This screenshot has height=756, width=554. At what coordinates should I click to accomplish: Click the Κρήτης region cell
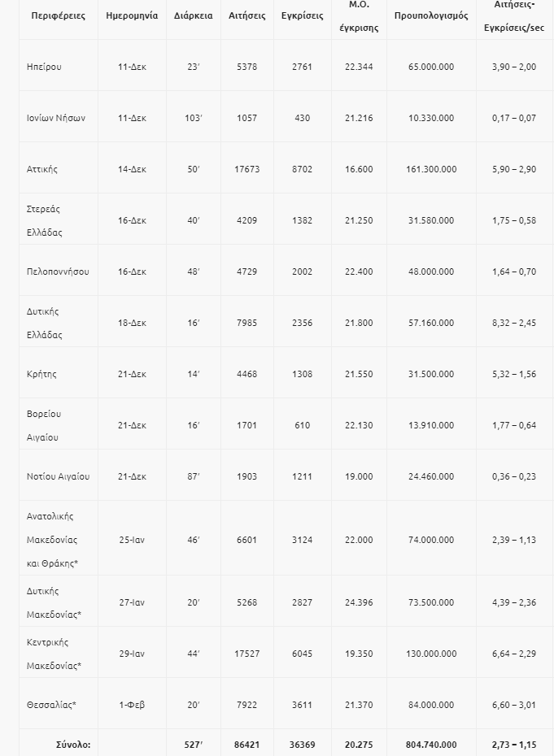41,374
